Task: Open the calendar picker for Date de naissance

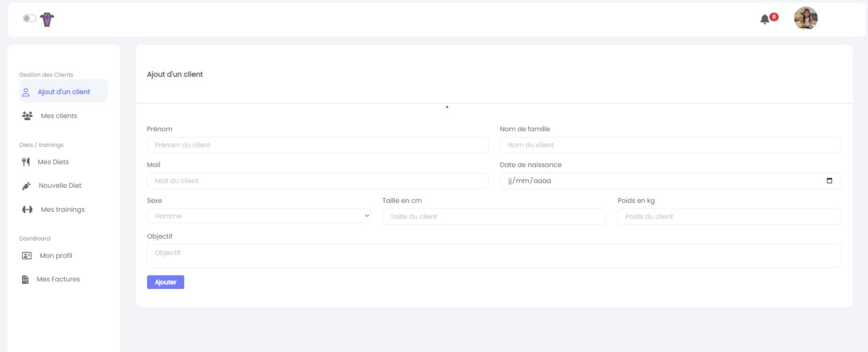Action: pos(829,181)
